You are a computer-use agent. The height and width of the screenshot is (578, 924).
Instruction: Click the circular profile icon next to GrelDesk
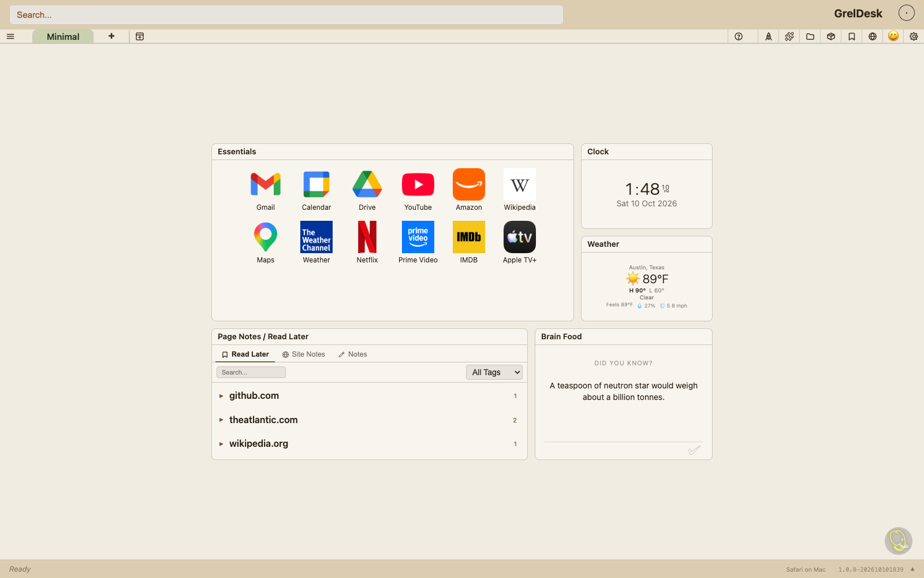pos(907,13)
